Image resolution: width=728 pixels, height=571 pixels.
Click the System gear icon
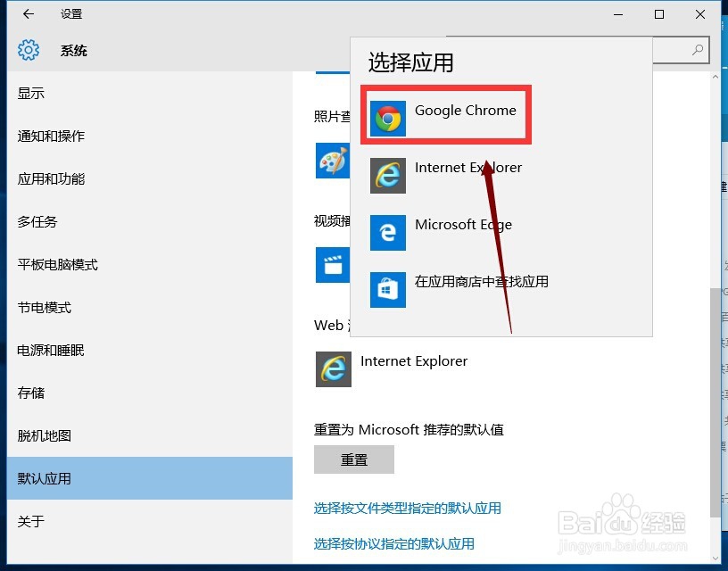(29, 50)
